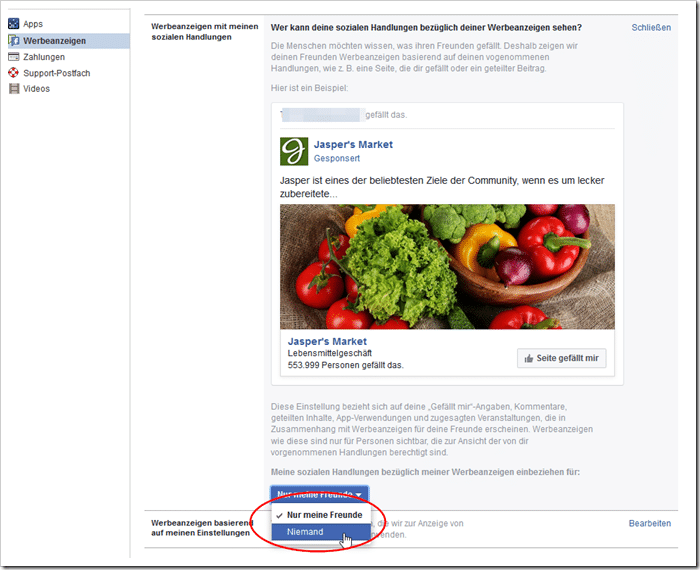Choose Niemand from the dropdown list
This screenshot has width=700, height=570.
pos(321,532)
